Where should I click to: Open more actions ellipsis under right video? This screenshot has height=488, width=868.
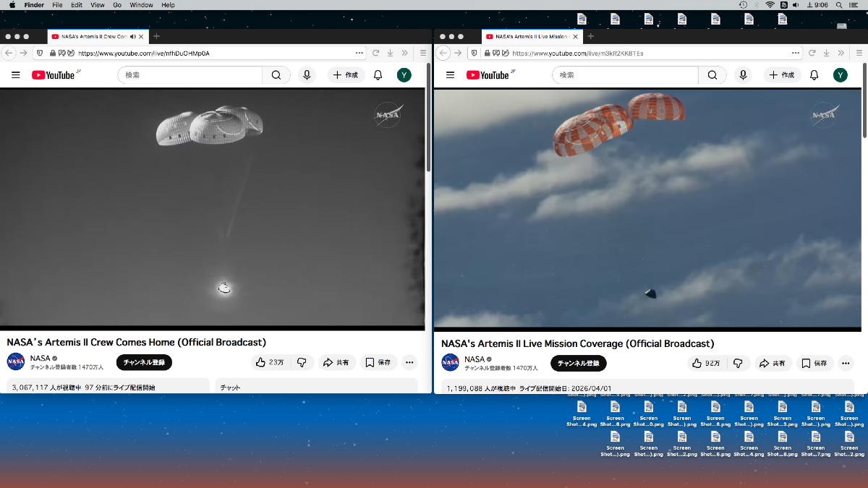[x=845, y=363]
